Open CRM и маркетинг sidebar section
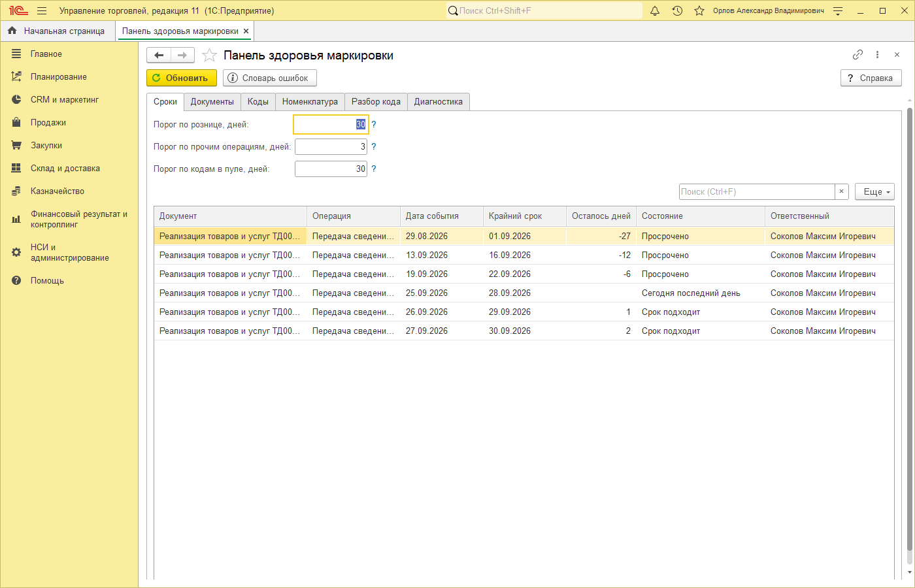Image resolution: width=915 pixels, height=588 pixels. (69, 99)
